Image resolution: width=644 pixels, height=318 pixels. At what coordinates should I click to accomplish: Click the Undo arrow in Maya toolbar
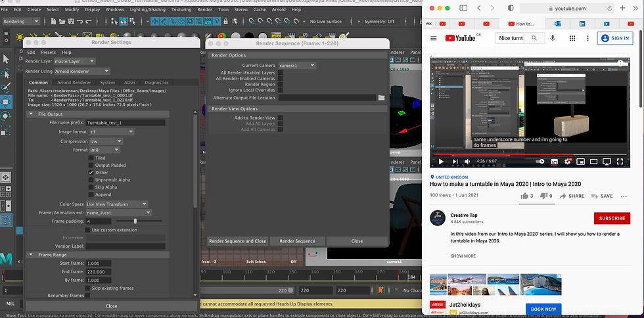[80, 22]
